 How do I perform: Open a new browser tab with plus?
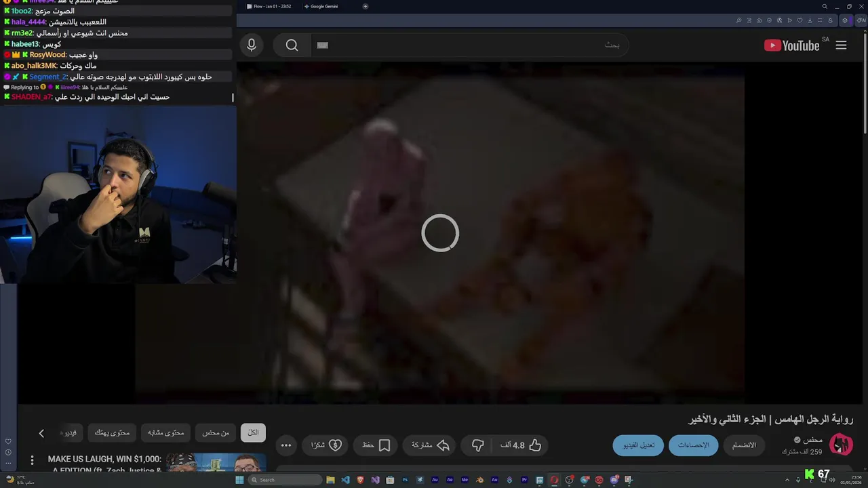point(366,6)
